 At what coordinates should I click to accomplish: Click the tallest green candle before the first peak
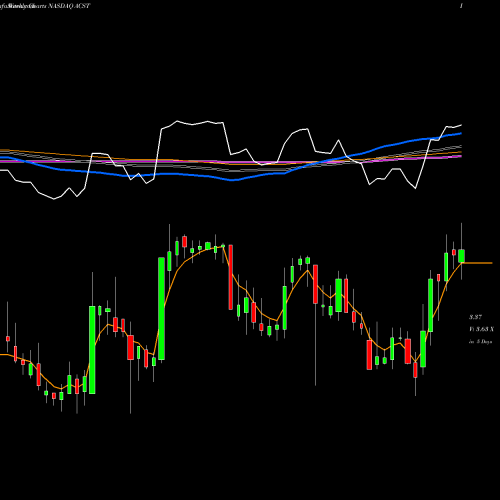click(161, 308)
